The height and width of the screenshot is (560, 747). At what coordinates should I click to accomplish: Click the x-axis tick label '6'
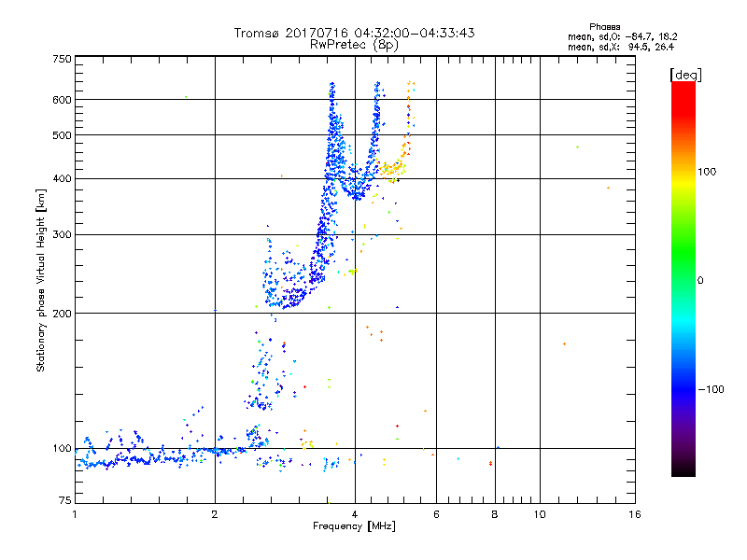[436, 514]
